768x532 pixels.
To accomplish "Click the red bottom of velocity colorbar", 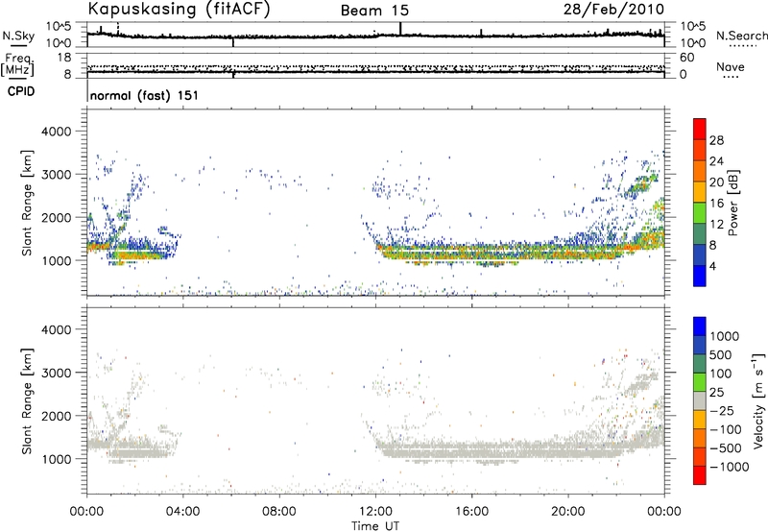I will pyautogui.click(x=700, y=475).
